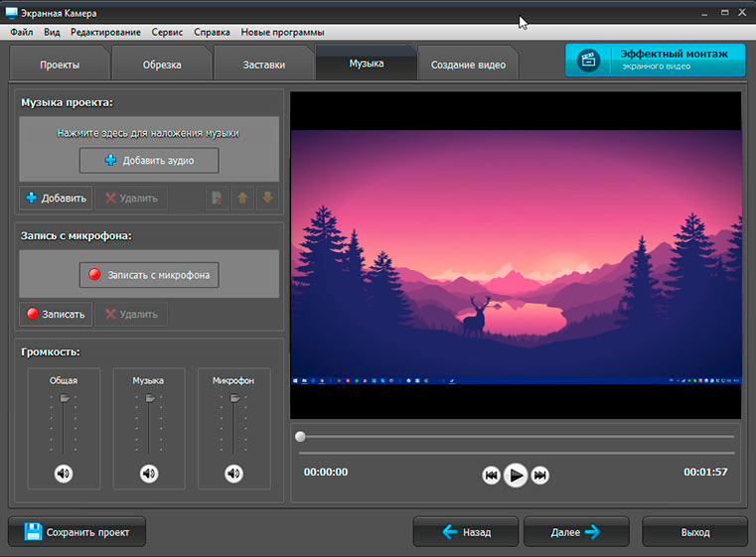
Task: Jump to next frame button
Action: point(540,476)
